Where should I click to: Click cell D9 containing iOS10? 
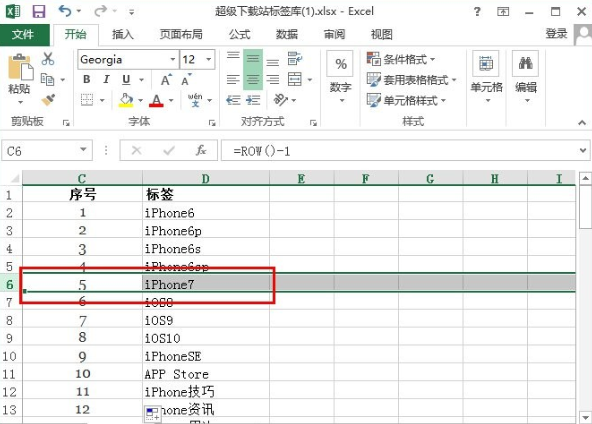click(x=206, y=338)
